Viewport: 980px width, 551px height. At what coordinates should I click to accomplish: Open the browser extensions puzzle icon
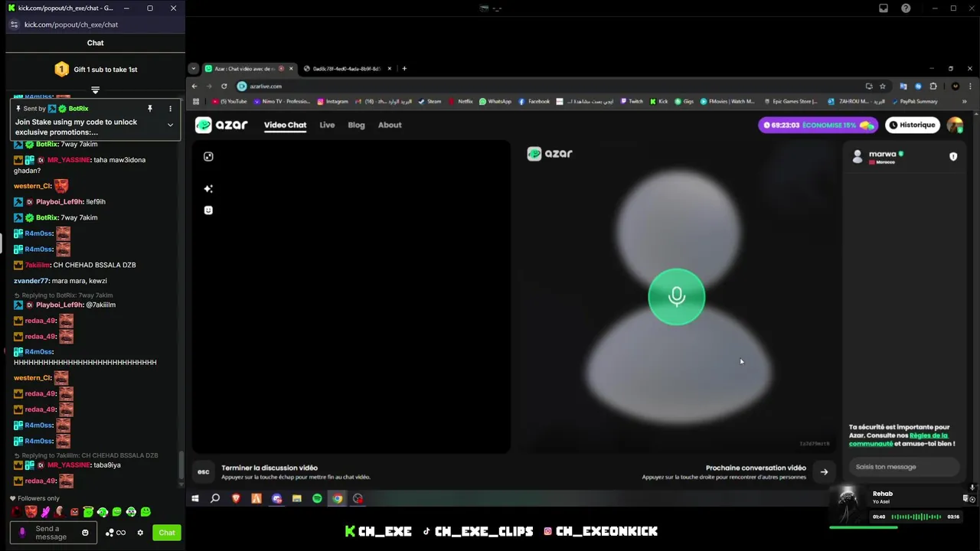933,86
